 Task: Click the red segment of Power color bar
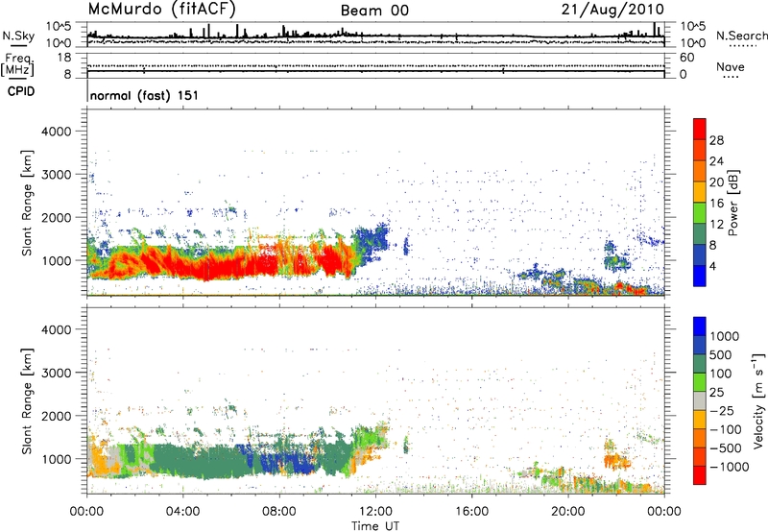700,129
